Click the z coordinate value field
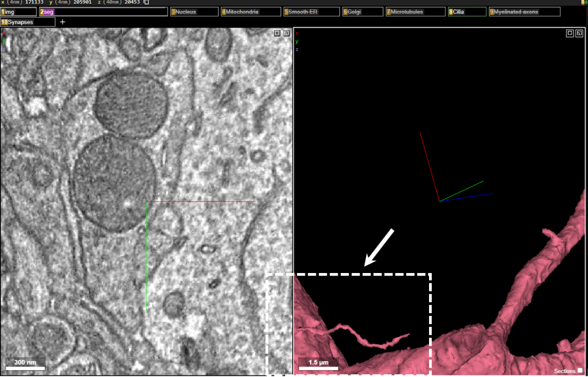The width and height of the screenshot is (588, 377). click(x=132, y=2)
